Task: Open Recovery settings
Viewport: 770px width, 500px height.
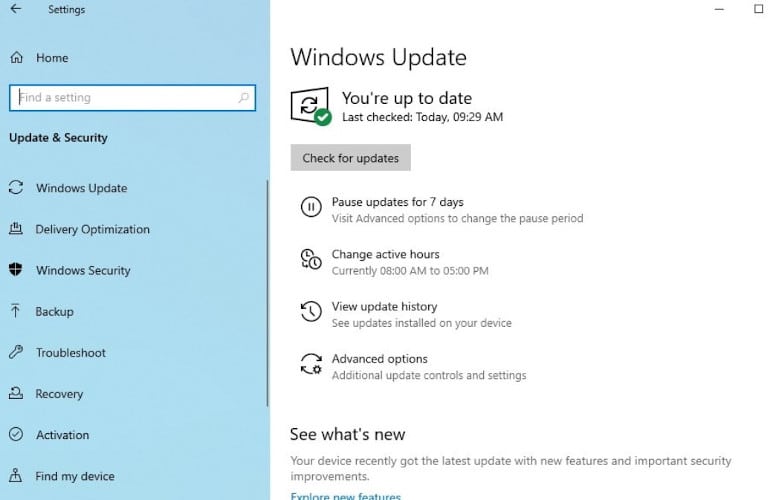Action: tap(59, 394)
